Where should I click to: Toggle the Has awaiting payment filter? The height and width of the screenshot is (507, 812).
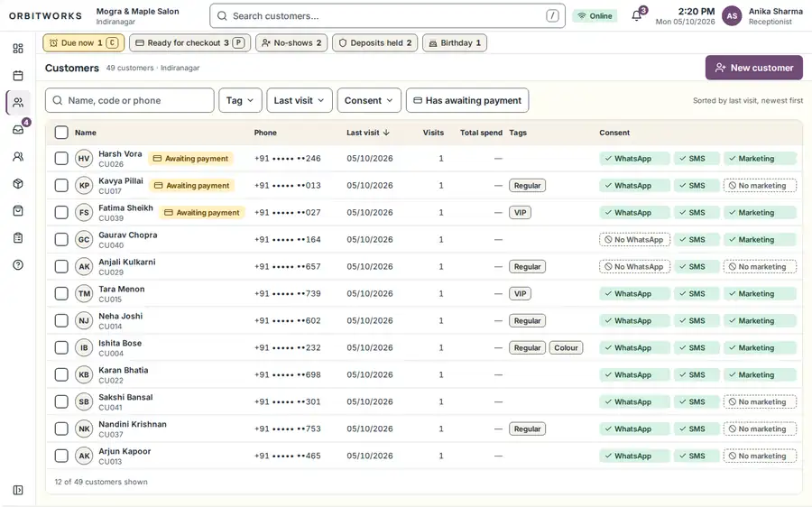[467, 100]
